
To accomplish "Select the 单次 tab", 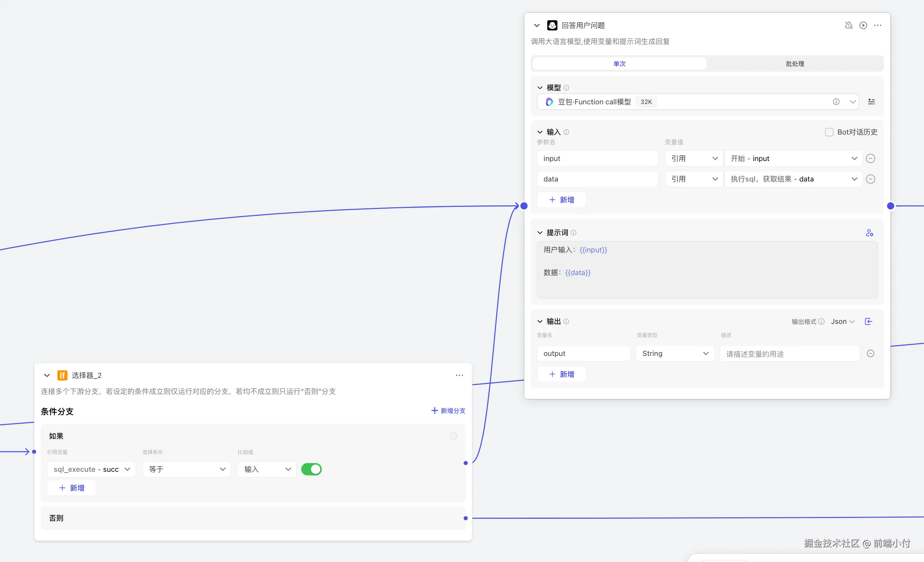I will [x=619, y=63].
